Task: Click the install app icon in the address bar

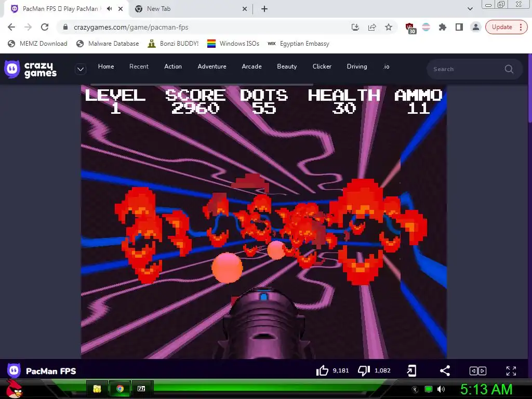Action: coord(355,27)
